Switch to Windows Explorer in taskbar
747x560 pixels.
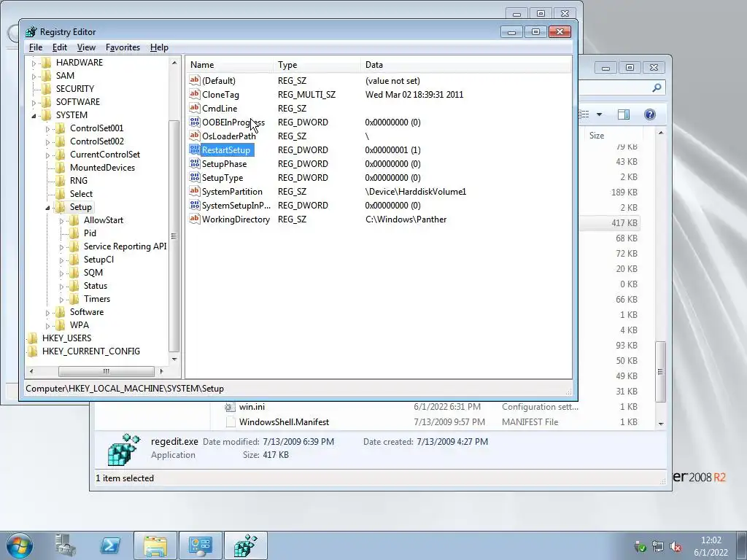pos(155,545)
